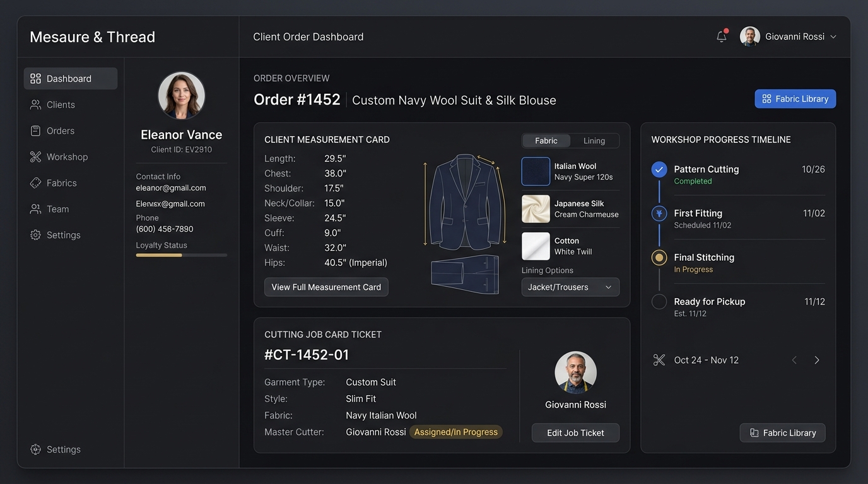Click the Clients people icon

[35, 105]
